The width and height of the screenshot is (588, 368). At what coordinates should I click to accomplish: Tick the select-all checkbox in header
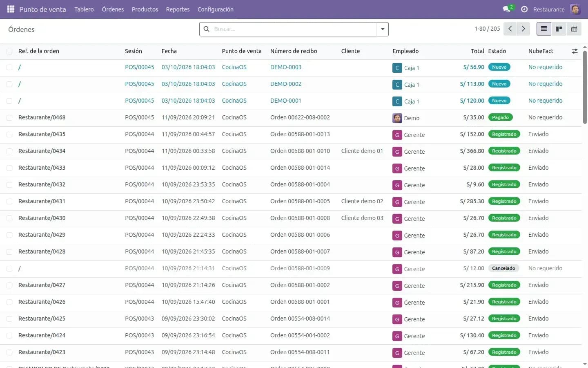[9, 51]
